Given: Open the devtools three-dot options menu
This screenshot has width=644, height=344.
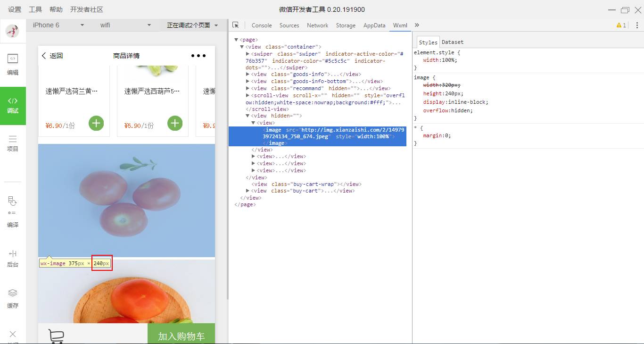Looking at the screenshot, I should click(x=637, y=25).
